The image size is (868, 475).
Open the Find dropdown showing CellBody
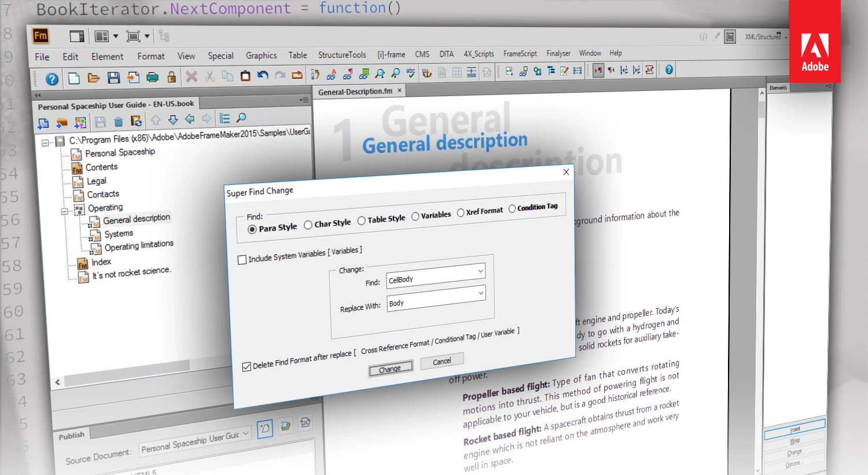click(481, 271)
